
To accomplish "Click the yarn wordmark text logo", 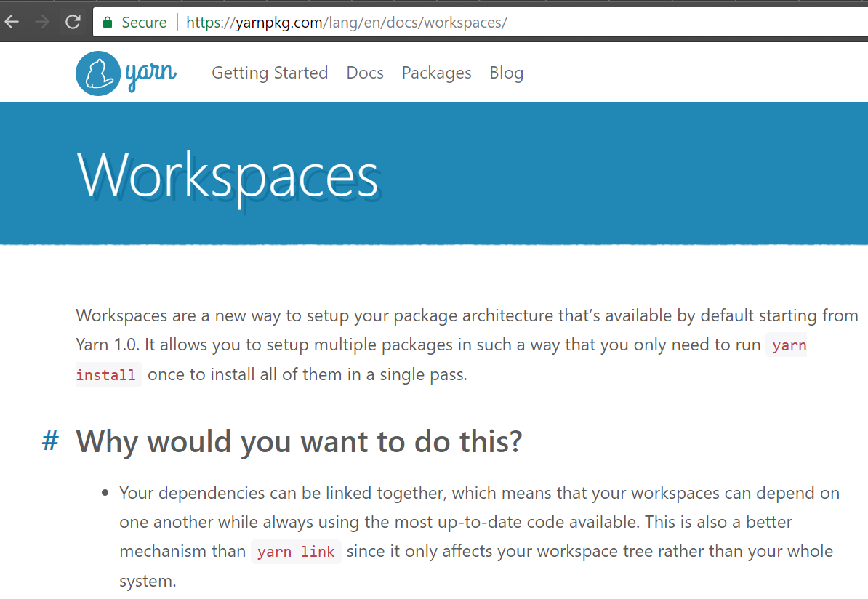I will (150, 75).
